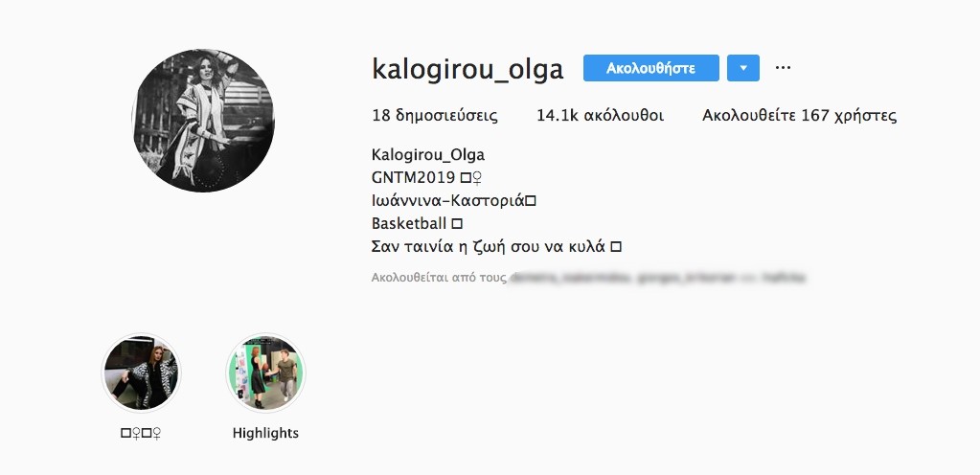980x475 pixels.
Task: Expand suggested accounts with the blue arrow button
Action: (743, 68)
